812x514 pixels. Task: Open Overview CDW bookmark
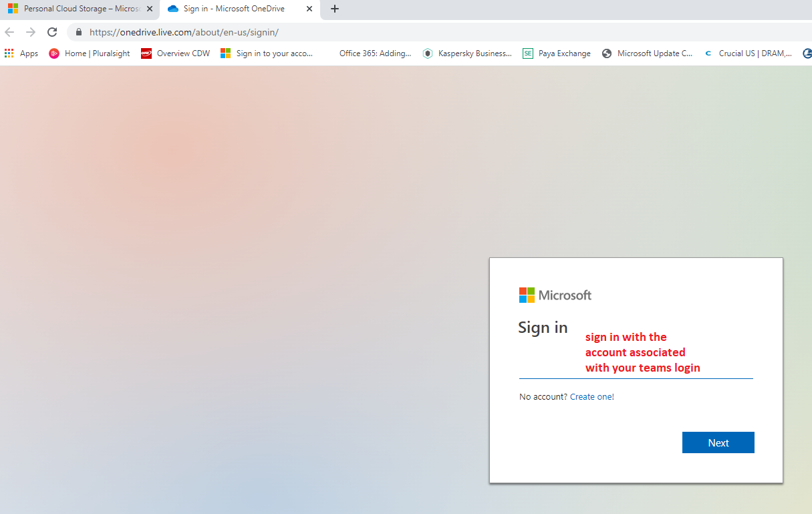click(176, 53)
